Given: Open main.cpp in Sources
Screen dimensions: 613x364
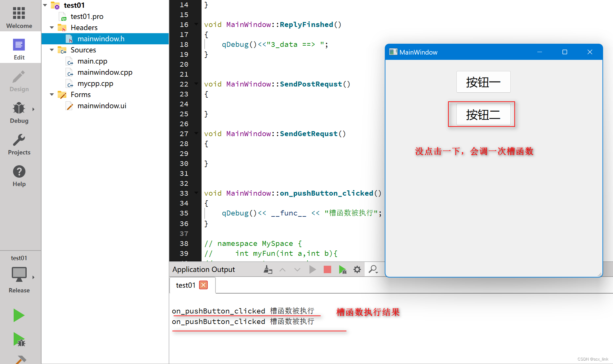Looking at the screenshot, I should [92, 61].
